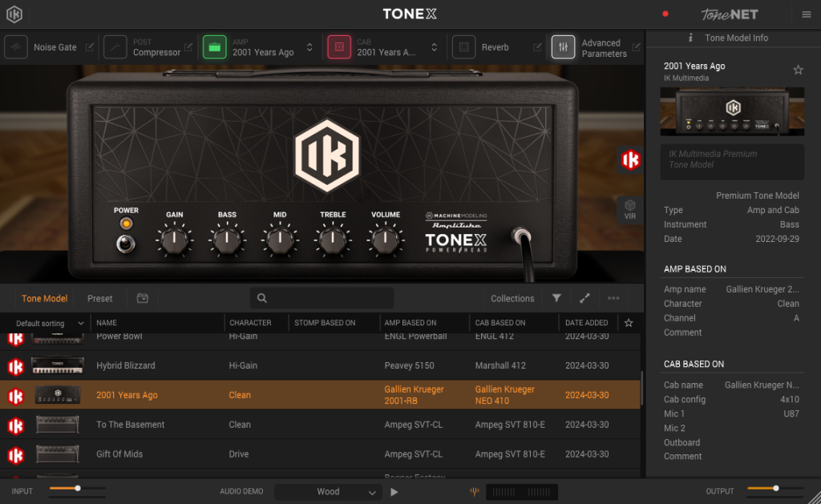Select the 2001 Years Ago row
The height and width of the screenshot is (504, 821).
click(x=320, y=394)
